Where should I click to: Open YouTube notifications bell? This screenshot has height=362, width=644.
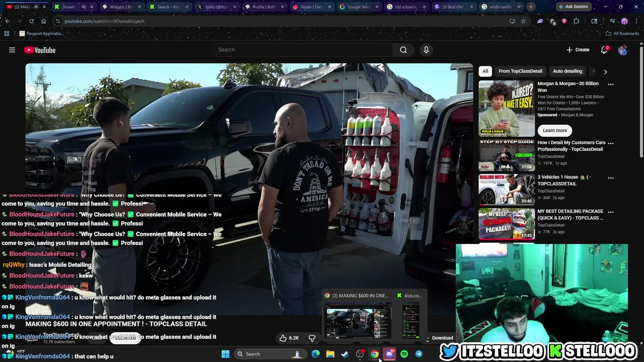coord(604,50)
